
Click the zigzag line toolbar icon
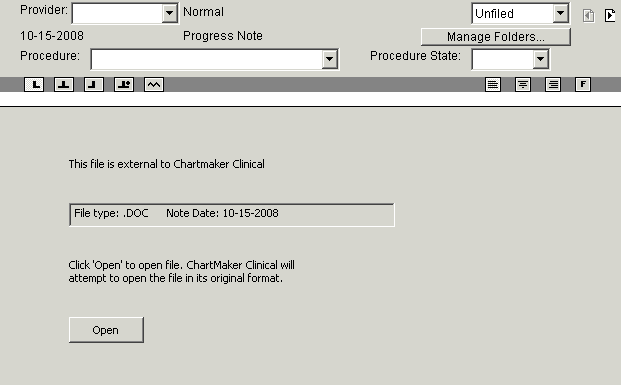click(x=154, y=84)
